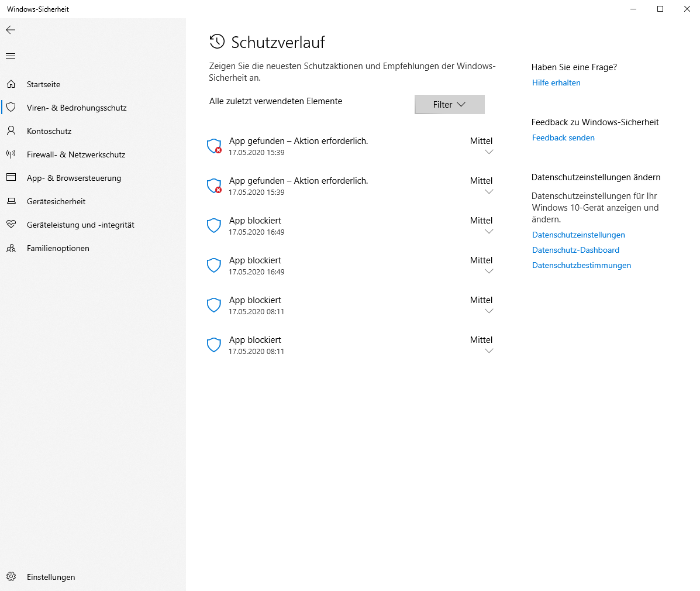Close the Windows-Sicherheit window
The image size is (700, 591).
(x=687, y=9)
